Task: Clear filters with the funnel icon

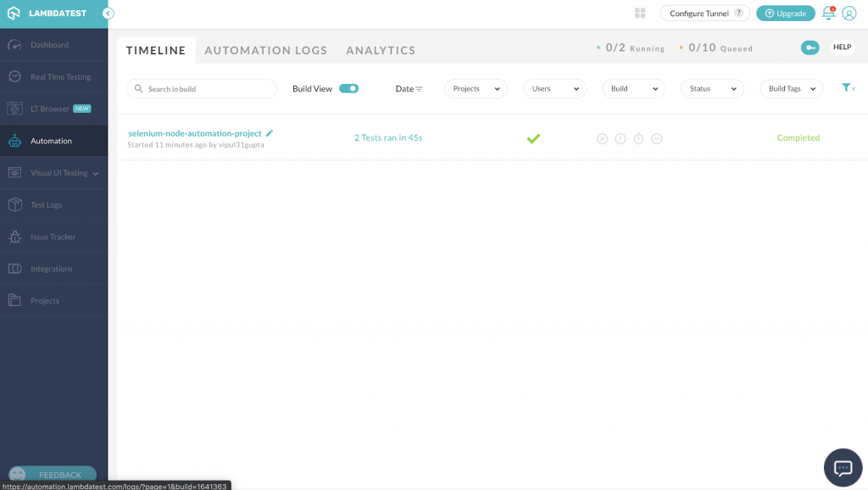Action: point(848,87)
